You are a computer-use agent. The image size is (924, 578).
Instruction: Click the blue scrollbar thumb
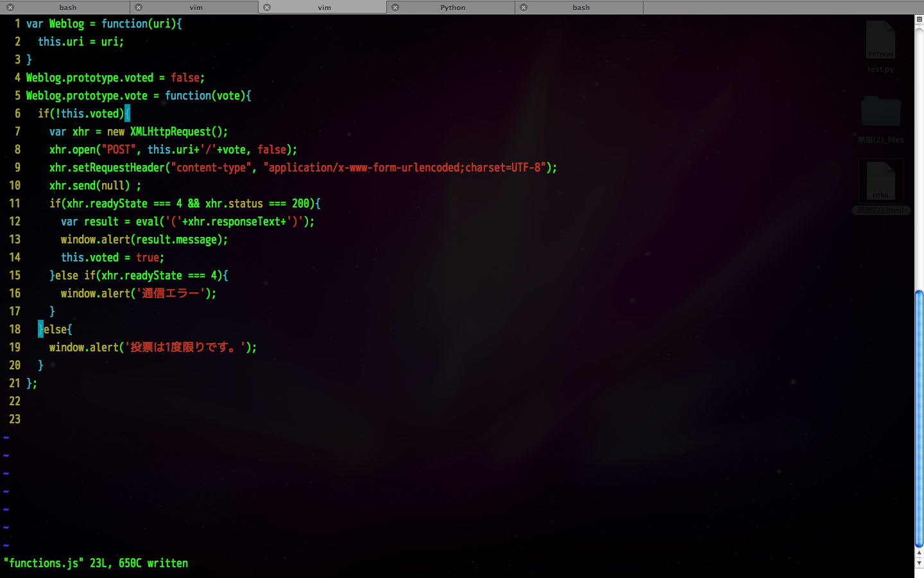tap(919, 417)
